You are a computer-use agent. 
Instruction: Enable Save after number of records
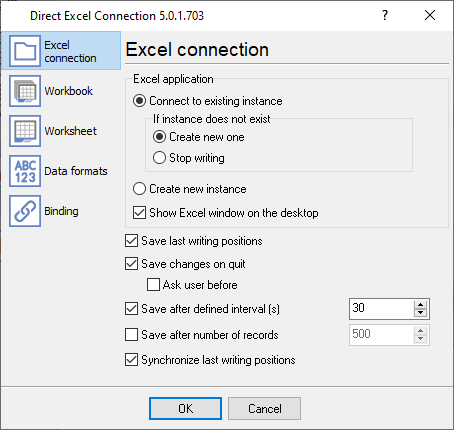tap(131, 335)
